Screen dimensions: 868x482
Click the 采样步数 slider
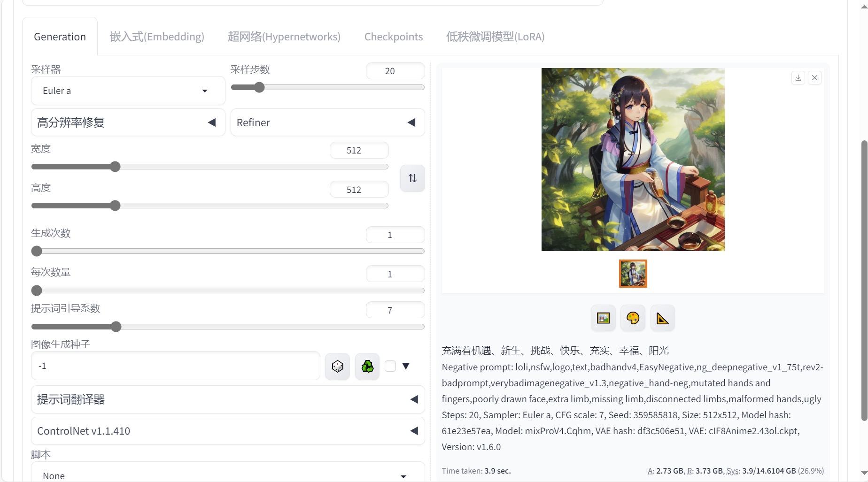[x=327, y=87]
